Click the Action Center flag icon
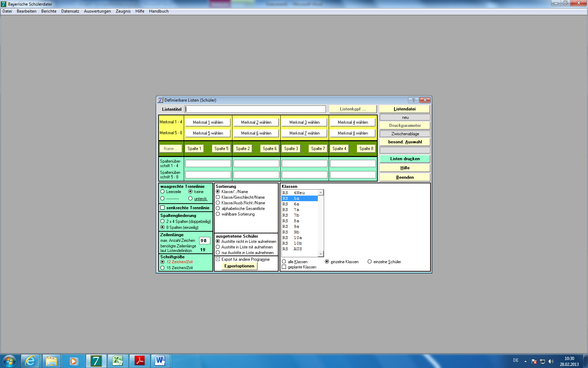588x368 pixels. click(x=534, y=361)
